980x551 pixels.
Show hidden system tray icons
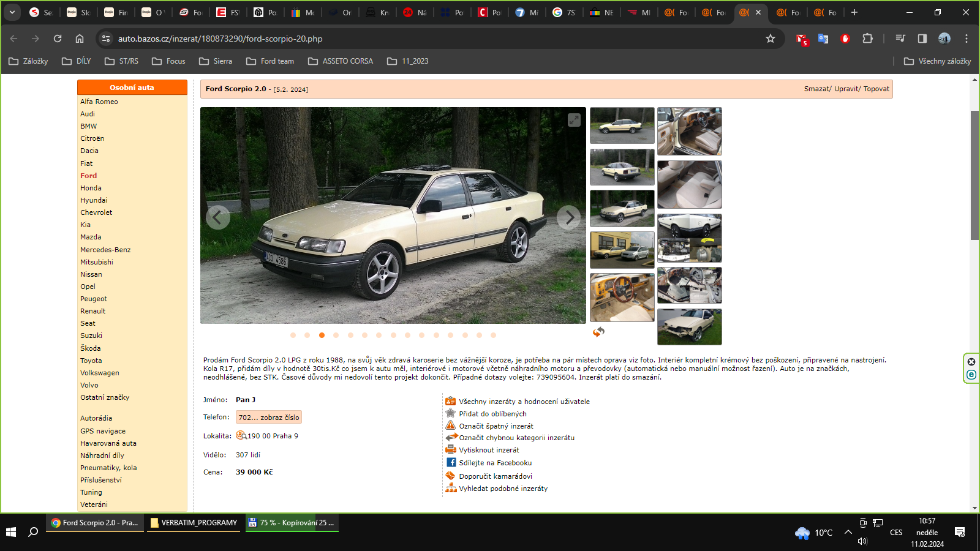click(848, 532)
